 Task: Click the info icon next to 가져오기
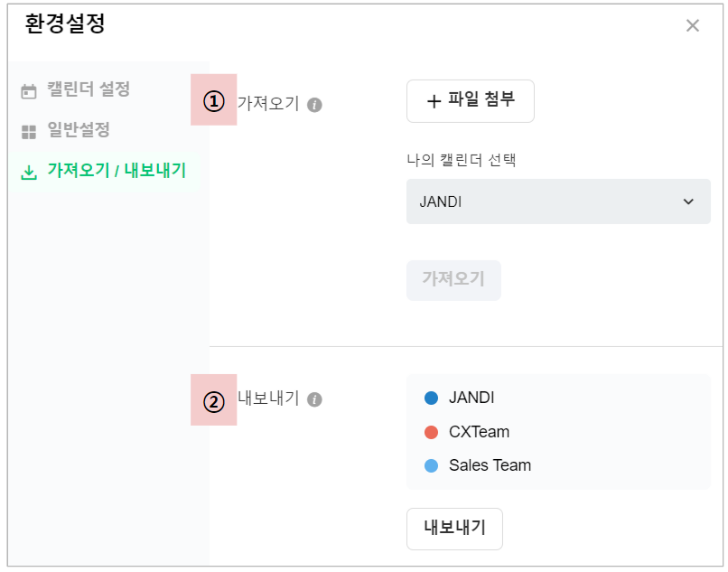(x=314, y=105)
